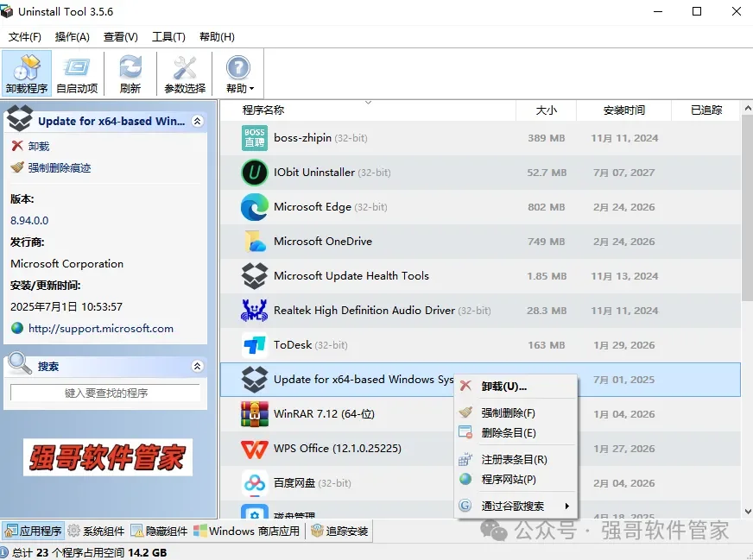753x560 pixels.
Task: Choose 注册表条目(R) in the context menu
Action: [x=516, y=459]
